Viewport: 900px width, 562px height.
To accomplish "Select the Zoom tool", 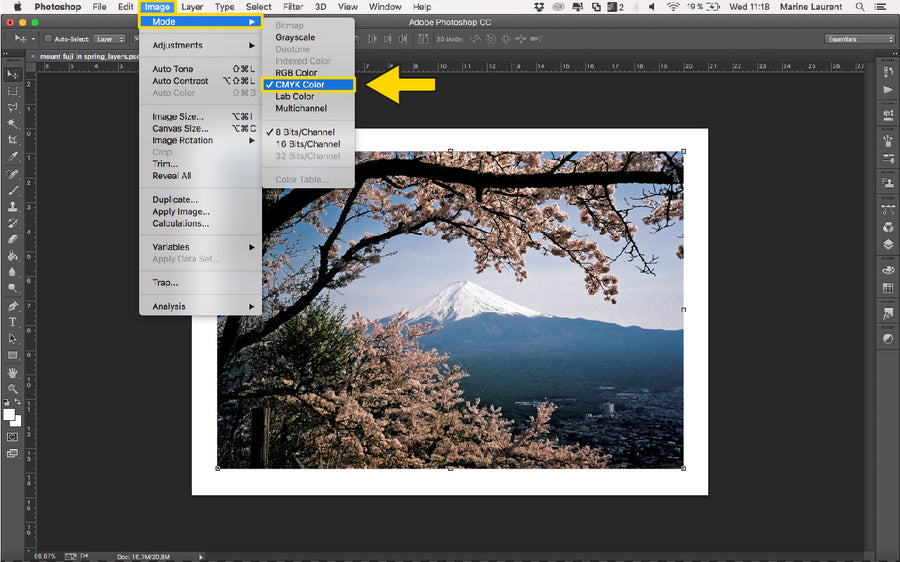I will 12,389.
